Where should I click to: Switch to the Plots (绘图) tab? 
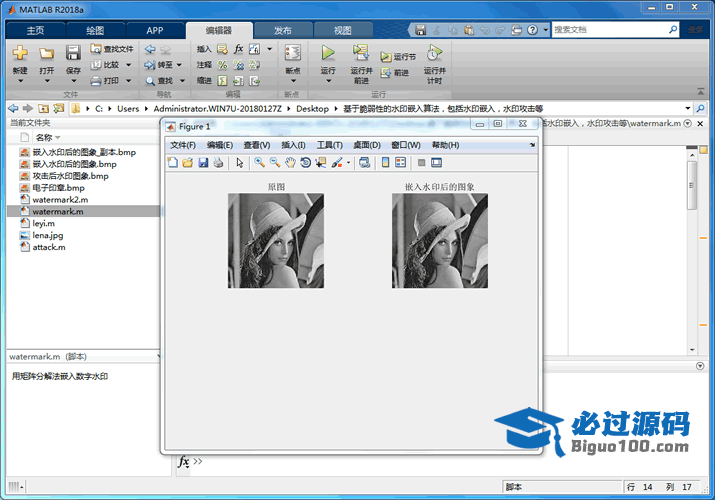(95, 30)
